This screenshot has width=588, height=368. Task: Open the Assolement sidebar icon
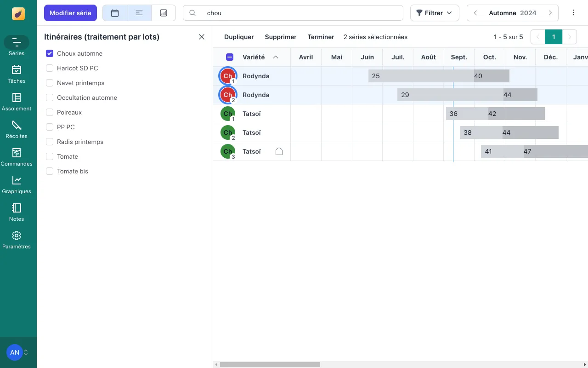click(17, 102)
